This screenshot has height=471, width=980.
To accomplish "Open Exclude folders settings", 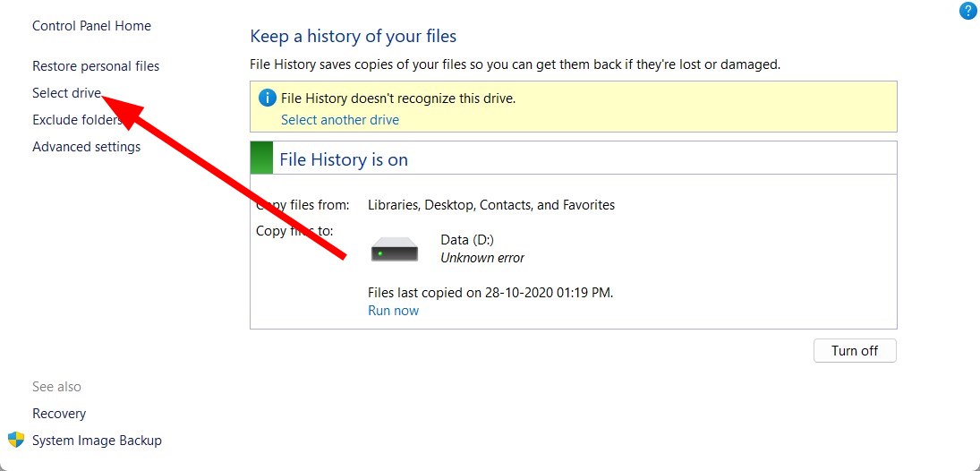I will pyautogui.click(x=78, y=119).
